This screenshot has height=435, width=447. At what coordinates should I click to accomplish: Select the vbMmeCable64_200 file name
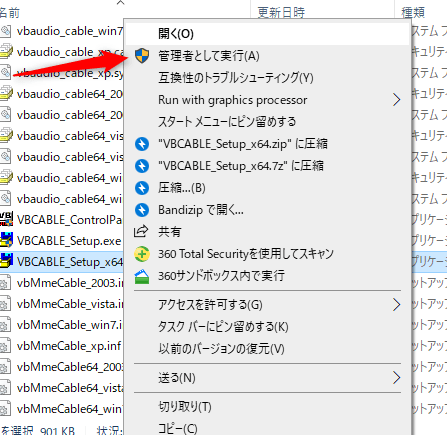[x=70, y=367]
